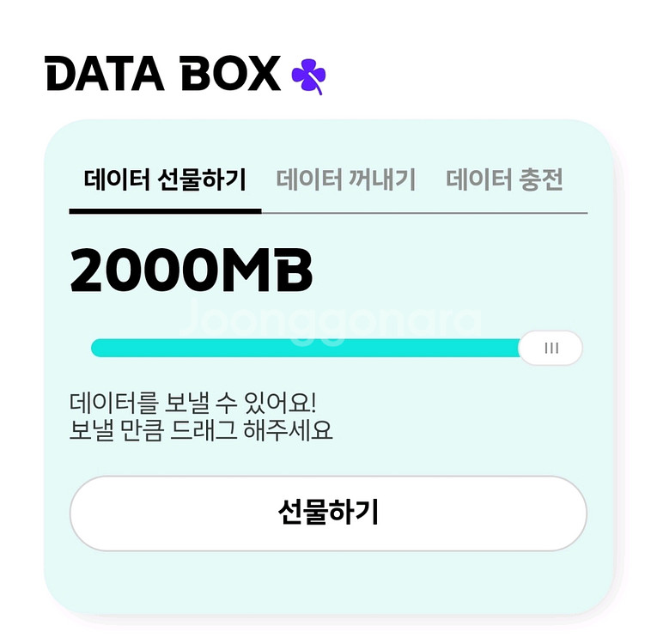Open the 데이터 꺼내기 tab

click(346, 180)
